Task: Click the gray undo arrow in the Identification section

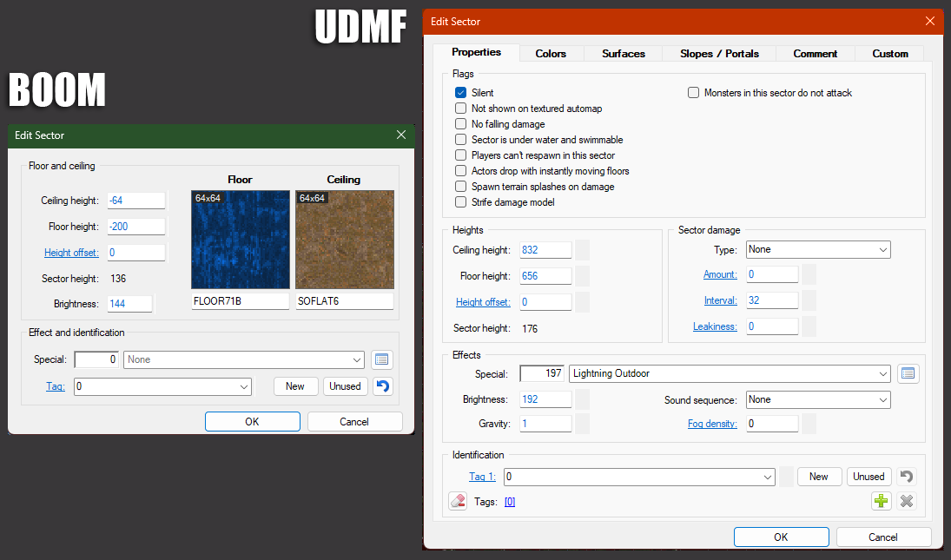Action: [907, 477]
